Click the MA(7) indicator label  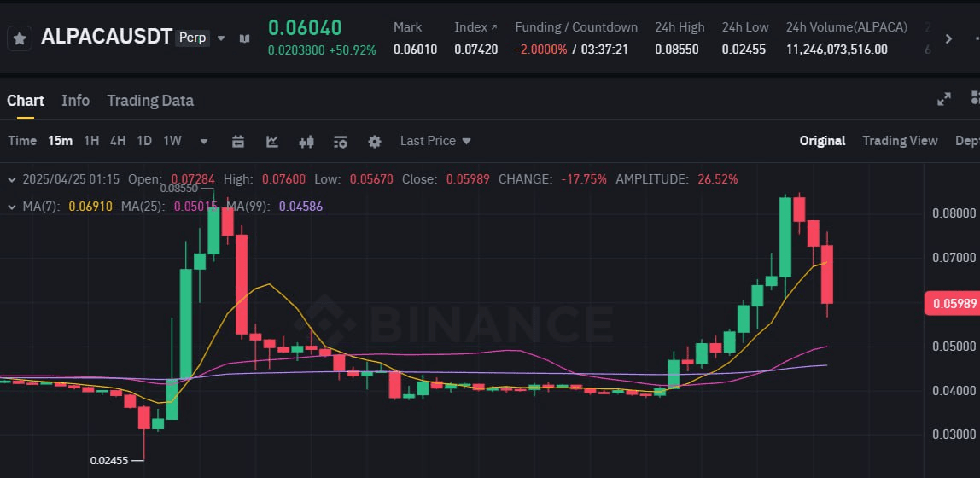[x=41, y=207]
